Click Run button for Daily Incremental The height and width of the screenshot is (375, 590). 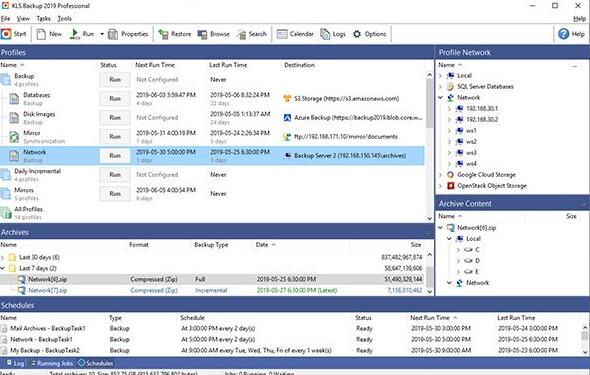coord(115,175)
